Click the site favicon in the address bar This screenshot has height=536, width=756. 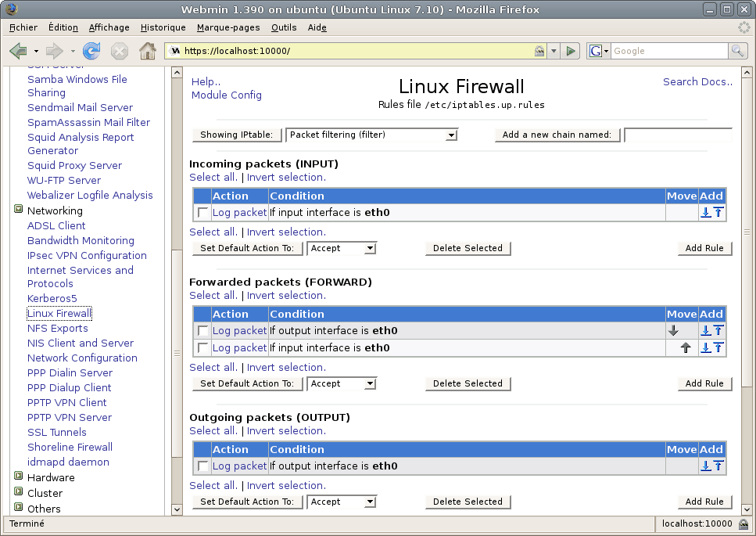point(175,51)
